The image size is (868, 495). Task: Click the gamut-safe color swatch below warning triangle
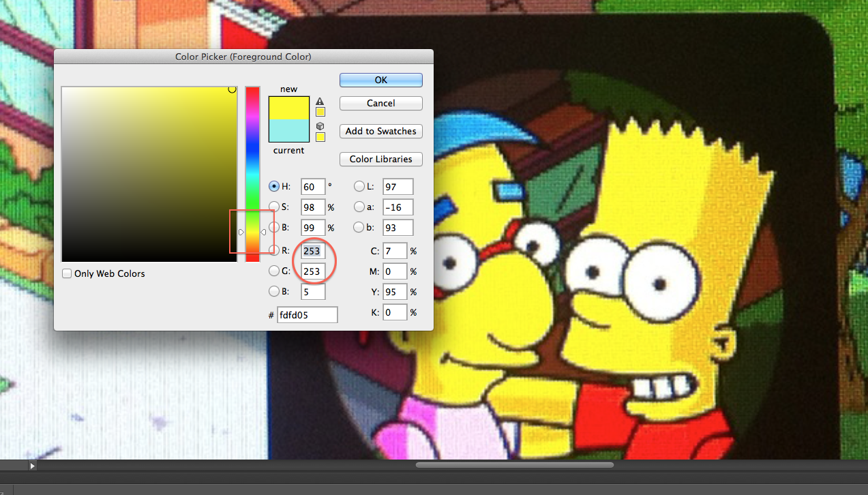[x=320, y=112]
